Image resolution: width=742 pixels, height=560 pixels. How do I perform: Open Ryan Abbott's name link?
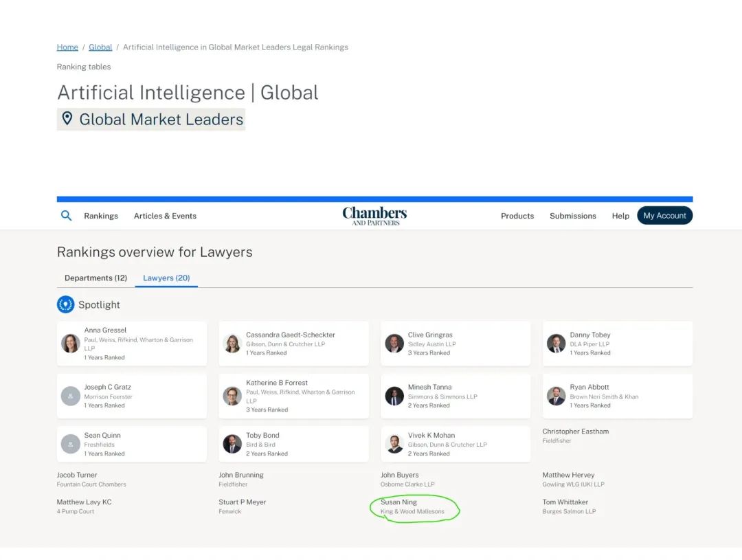pos(589,387)
